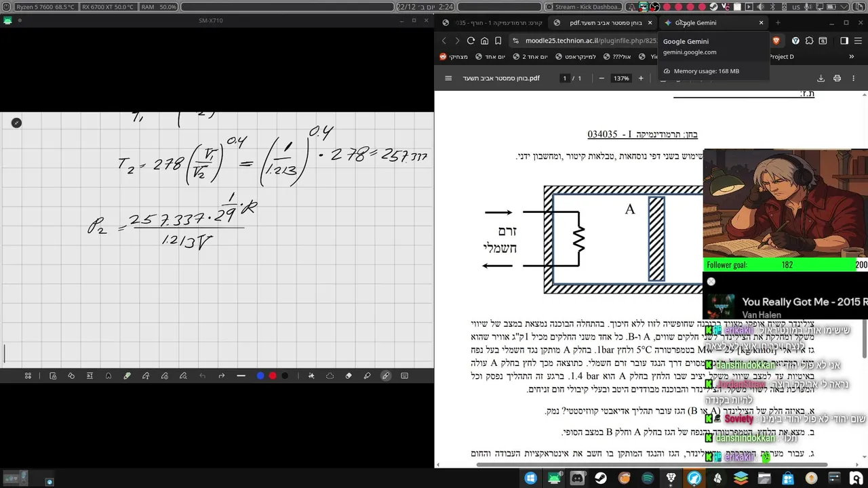This screenshot has height=488, width=868.
Task: Click the active pen tool icon
Action: coord(386,375)
